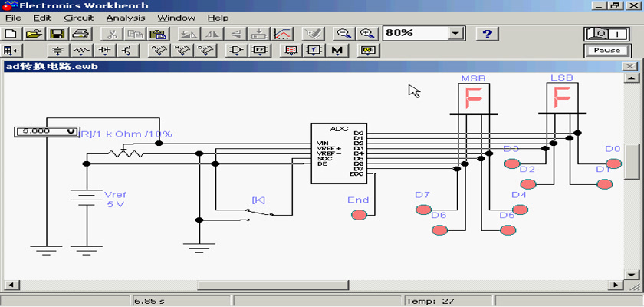Open the Controls parts bin

click(314, 51)
